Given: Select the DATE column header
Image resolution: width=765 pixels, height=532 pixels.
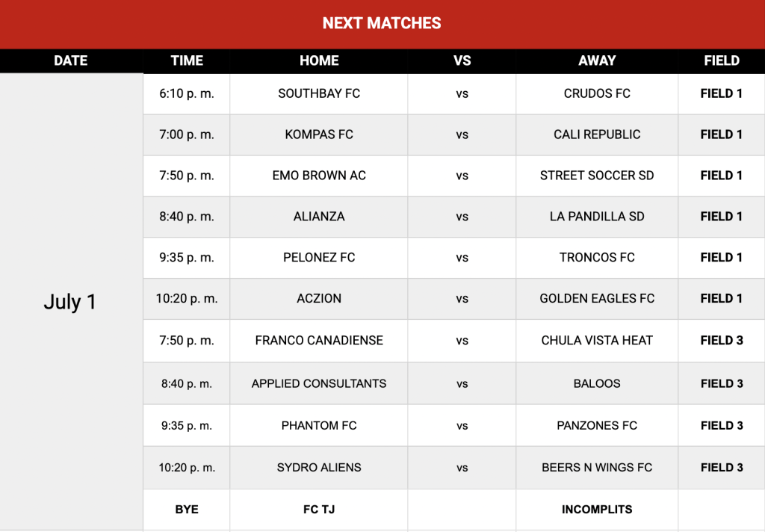Looking at the screenshot, I should coord(71,61).
